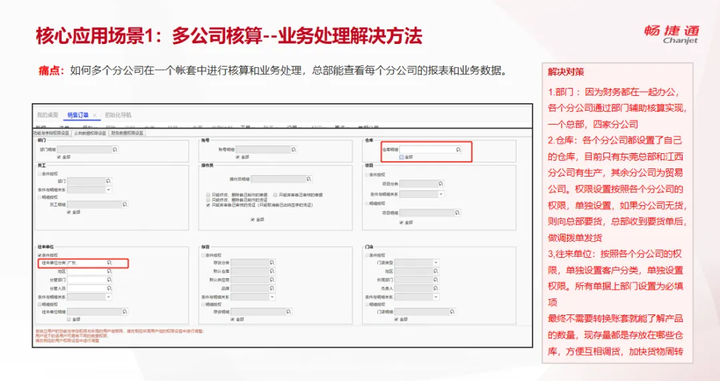Viewport: 720px width, 381px height.
Task: Open lookup for 负责人 field
Action: click(x=436, y=288)
